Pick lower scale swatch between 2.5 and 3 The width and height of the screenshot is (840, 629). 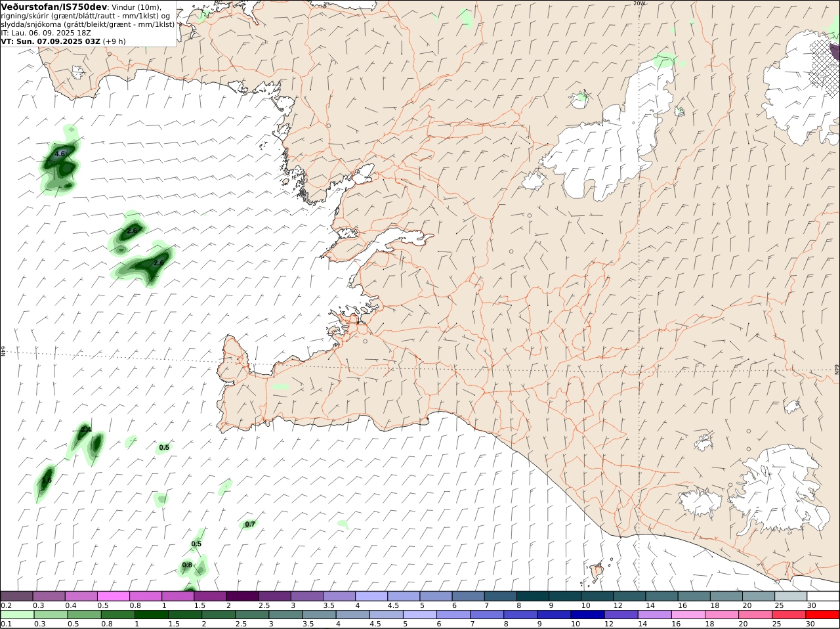click(251, 615)
